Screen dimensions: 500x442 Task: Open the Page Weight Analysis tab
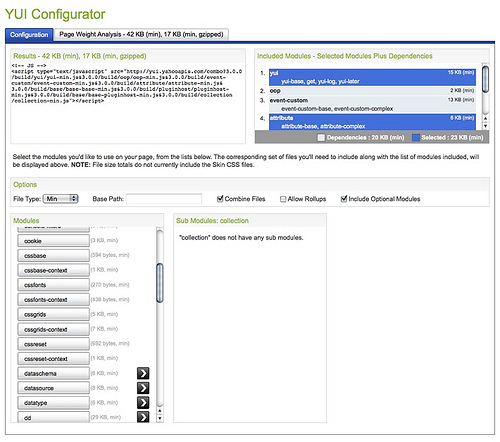click(x=141, y=34)
